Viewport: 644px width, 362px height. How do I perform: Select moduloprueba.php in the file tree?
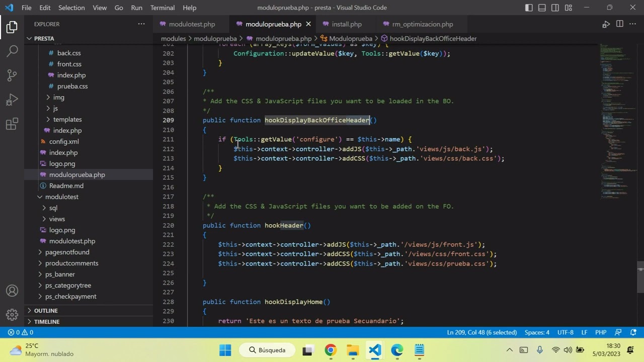[77, 174]
